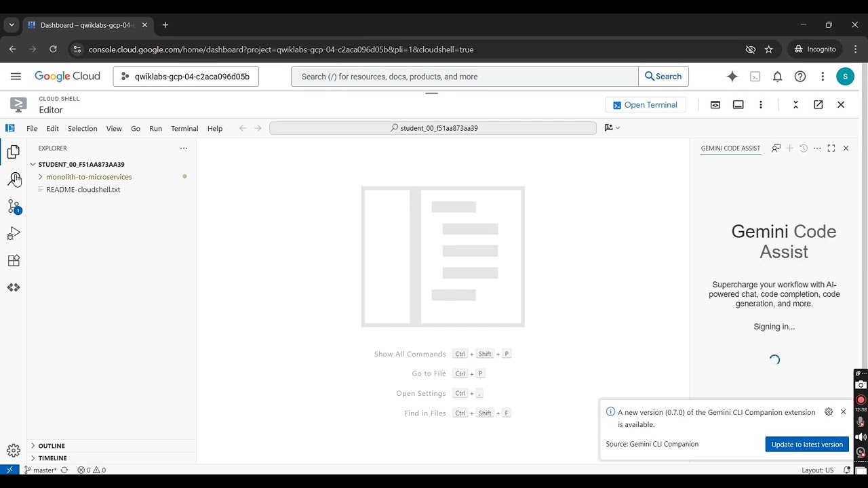Open a new browser tab

click(165, 25)
